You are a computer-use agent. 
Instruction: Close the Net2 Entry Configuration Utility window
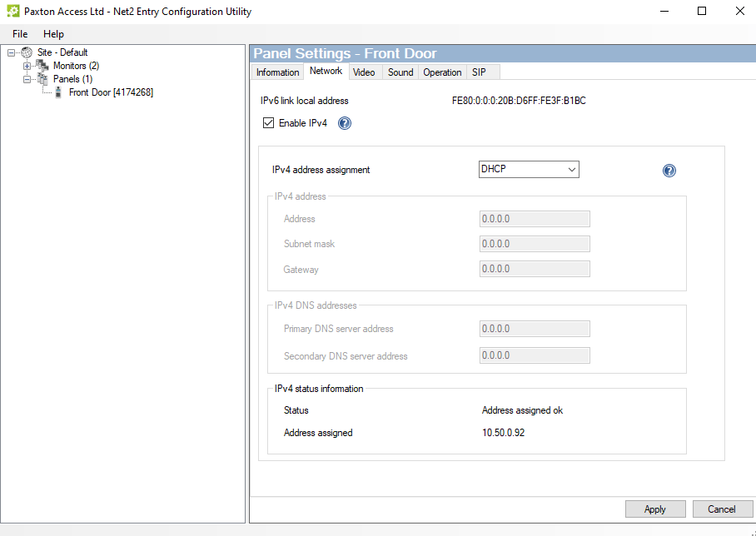click(x=739, y=11)
